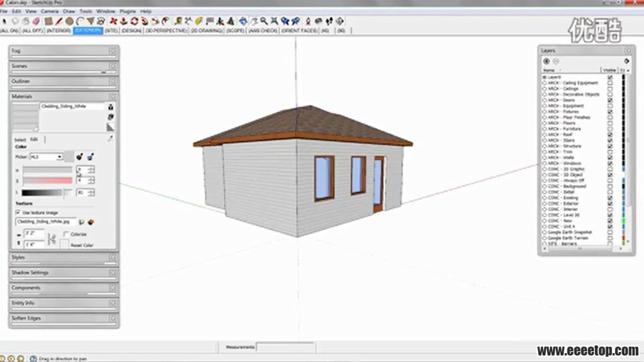Click the sample paint eyedropper icon
The image size is (644, 362).
(109, 138)
